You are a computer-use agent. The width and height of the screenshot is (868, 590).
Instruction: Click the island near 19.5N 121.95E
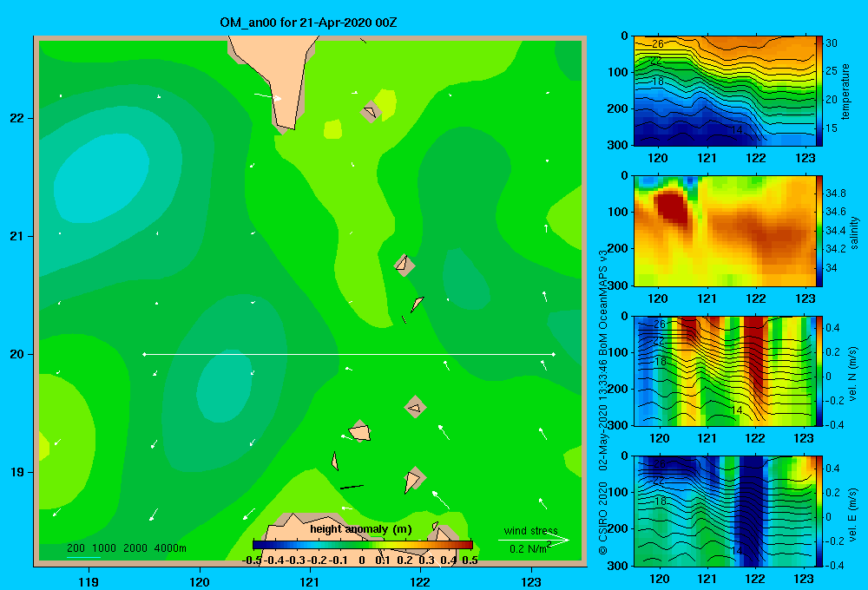pos(415,408)
